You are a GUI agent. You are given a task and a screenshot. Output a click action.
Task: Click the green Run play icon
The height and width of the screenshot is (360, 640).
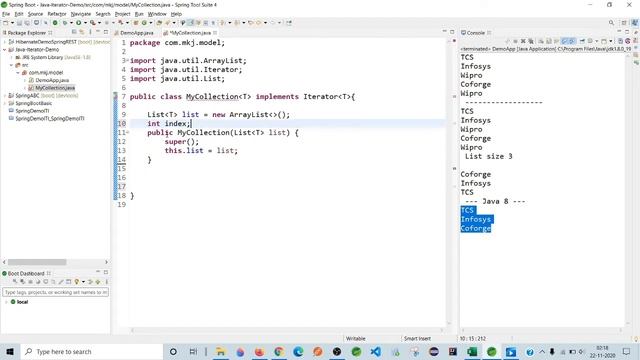78,23
